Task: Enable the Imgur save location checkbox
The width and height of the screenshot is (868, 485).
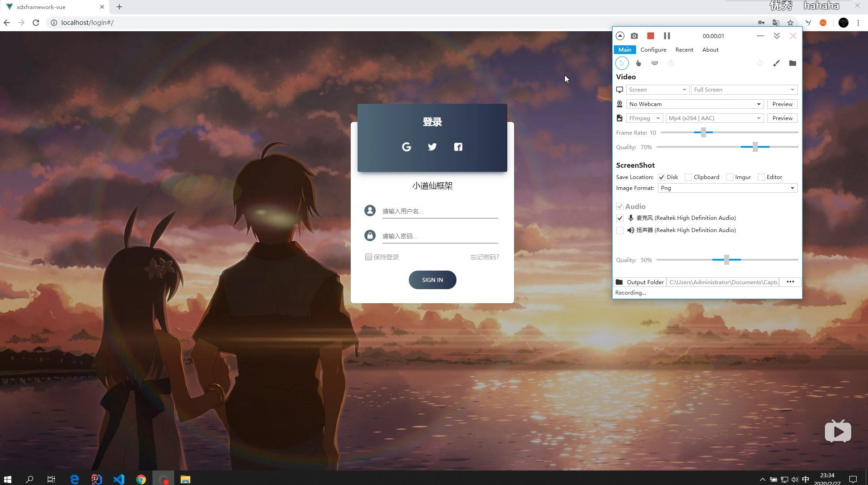Action: (730, 177)
